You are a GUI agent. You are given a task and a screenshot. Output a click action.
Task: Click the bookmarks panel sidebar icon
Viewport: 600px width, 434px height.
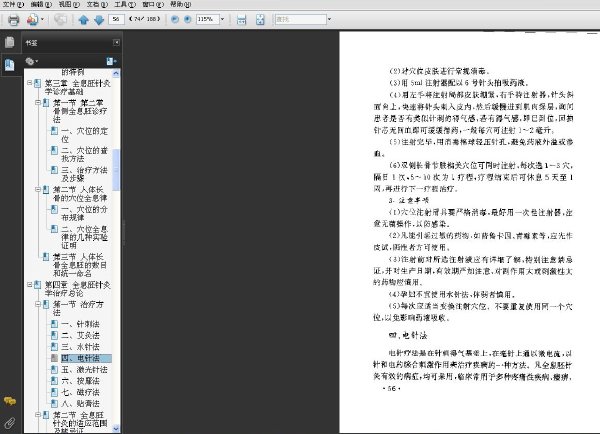(x=10, y=65)
